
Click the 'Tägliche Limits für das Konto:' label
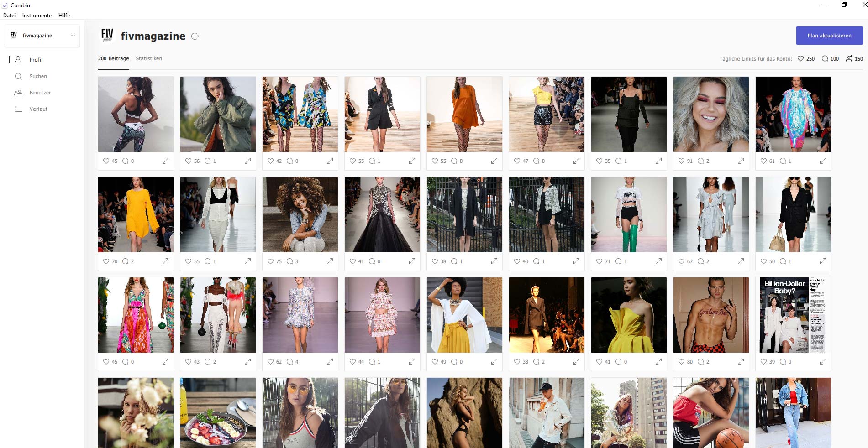[756, 59]
